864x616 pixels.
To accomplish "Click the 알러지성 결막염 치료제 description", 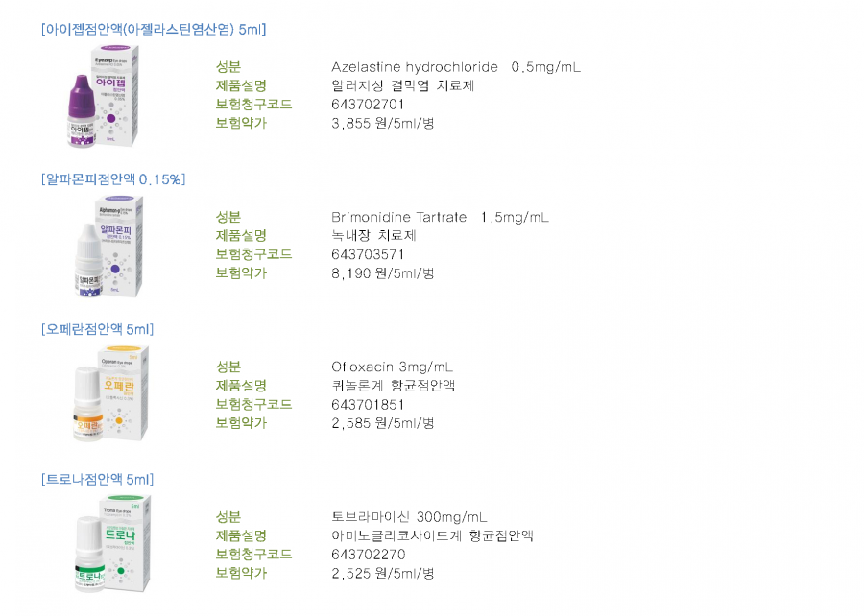I will pyautogui.click(x=403, y=86).
